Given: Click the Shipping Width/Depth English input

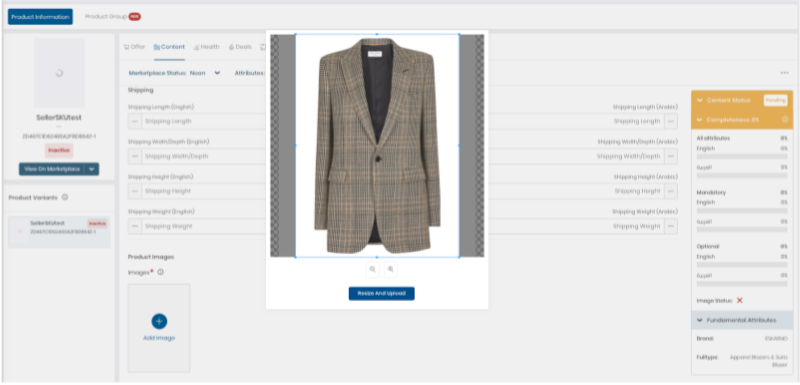Looking at the screenshot, I should pyautogui.click(x=204, y=156).
